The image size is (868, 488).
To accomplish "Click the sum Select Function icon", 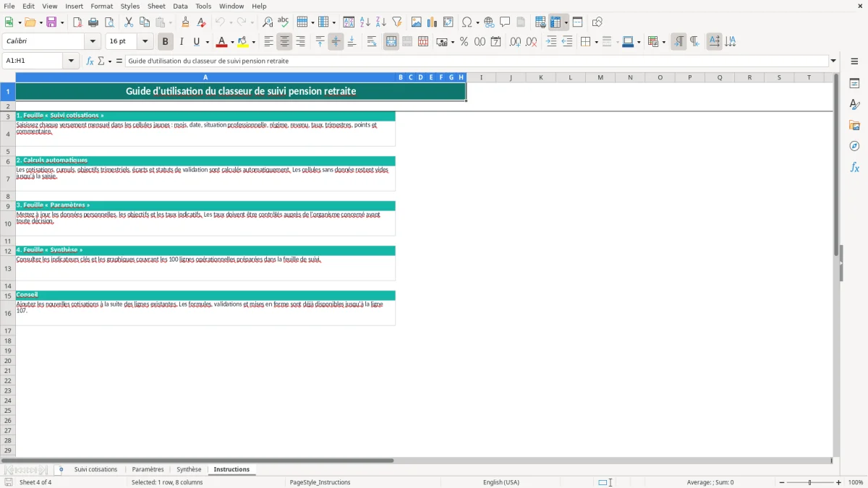I will [101, 61].
